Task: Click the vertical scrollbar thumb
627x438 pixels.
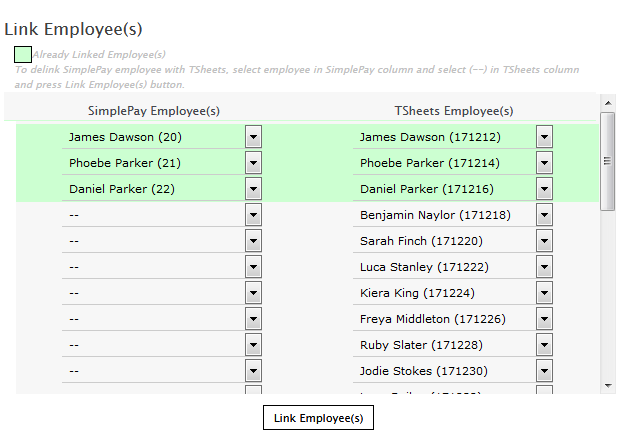Action: tap(607, 160)
